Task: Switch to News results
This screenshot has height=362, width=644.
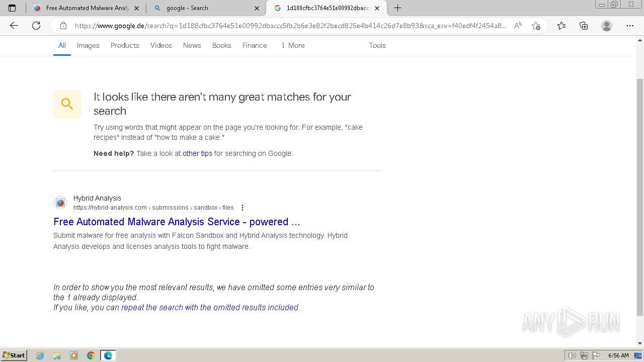Action: click(x=192, y=45)
